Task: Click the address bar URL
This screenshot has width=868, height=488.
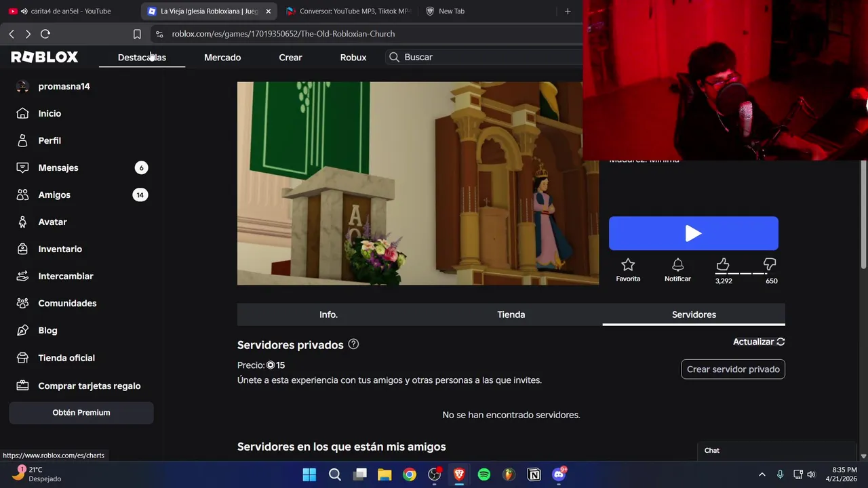Action: 283,34
